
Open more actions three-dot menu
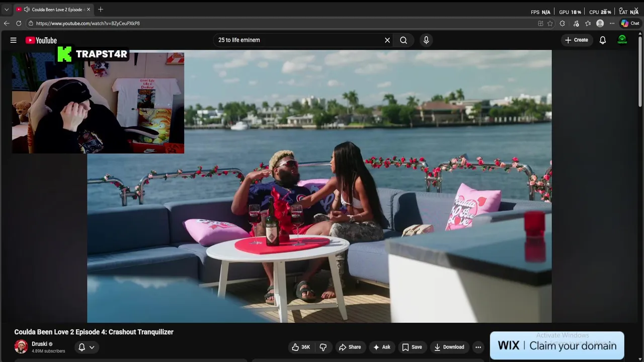(x=478, y=347)
